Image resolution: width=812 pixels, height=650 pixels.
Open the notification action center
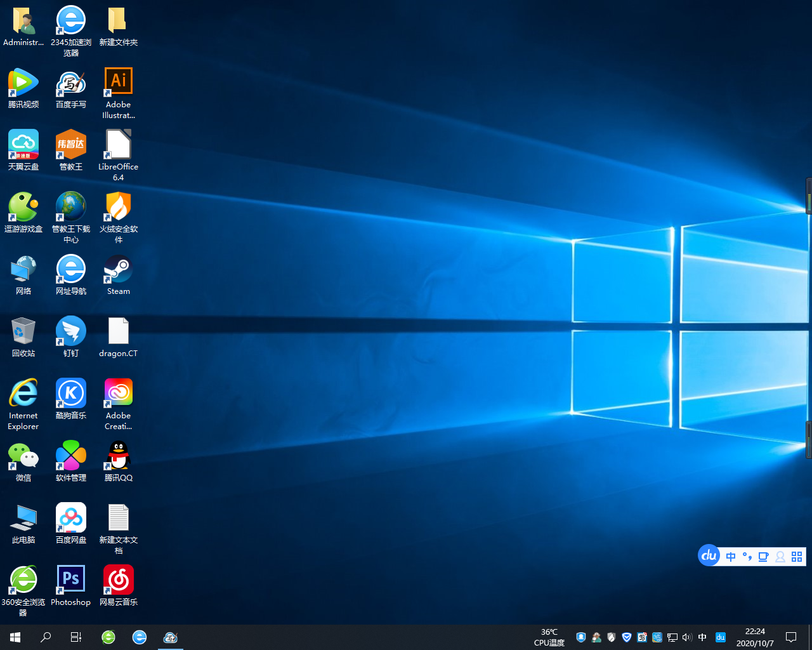791,637
